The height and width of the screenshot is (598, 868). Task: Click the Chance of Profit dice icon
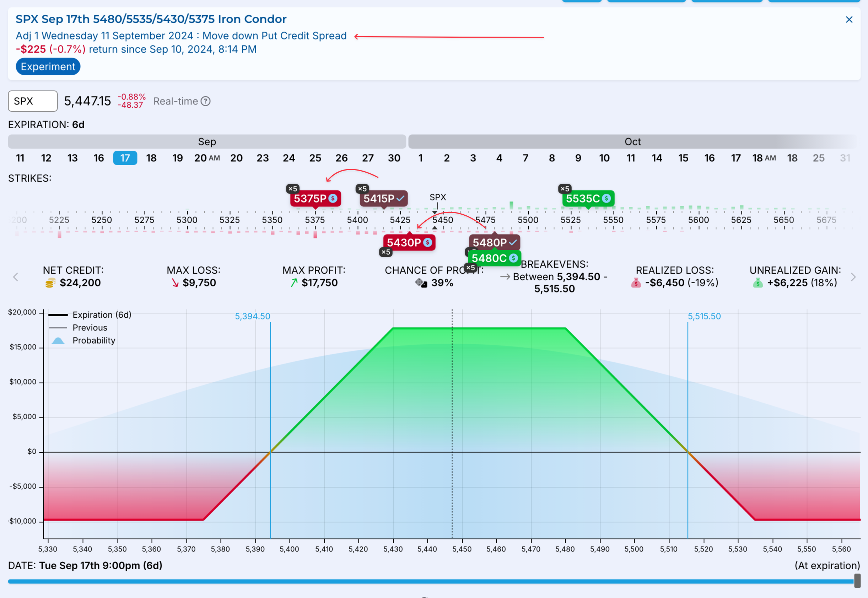421,283
